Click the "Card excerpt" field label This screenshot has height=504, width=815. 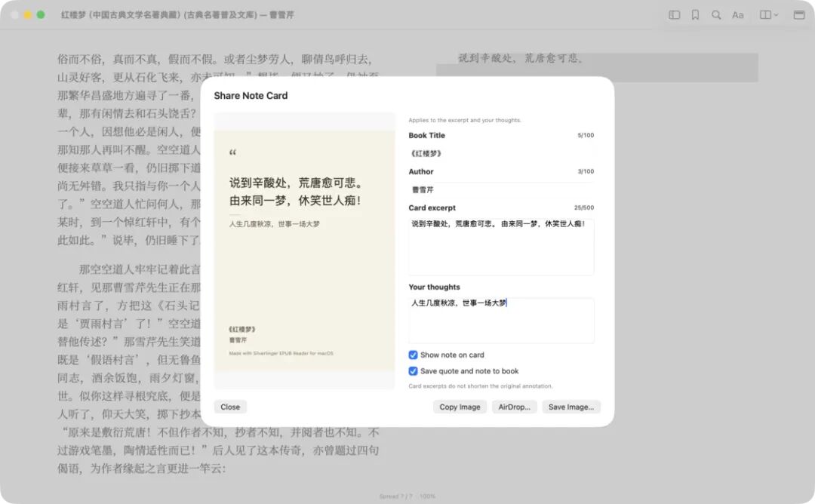[432, 207]
